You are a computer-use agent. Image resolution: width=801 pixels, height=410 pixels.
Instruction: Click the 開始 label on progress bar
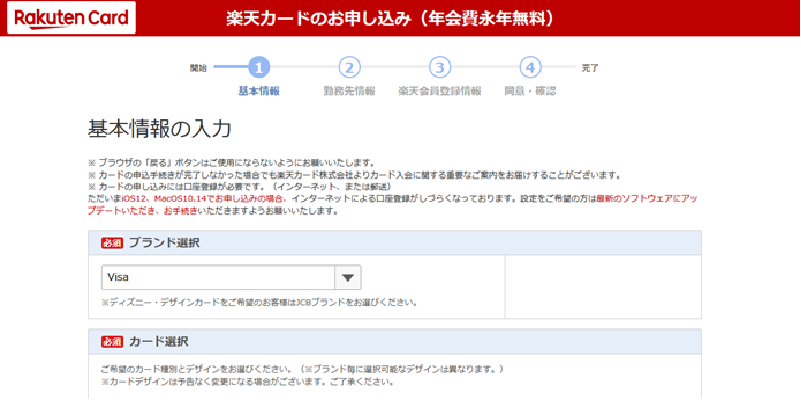(198, 67)
